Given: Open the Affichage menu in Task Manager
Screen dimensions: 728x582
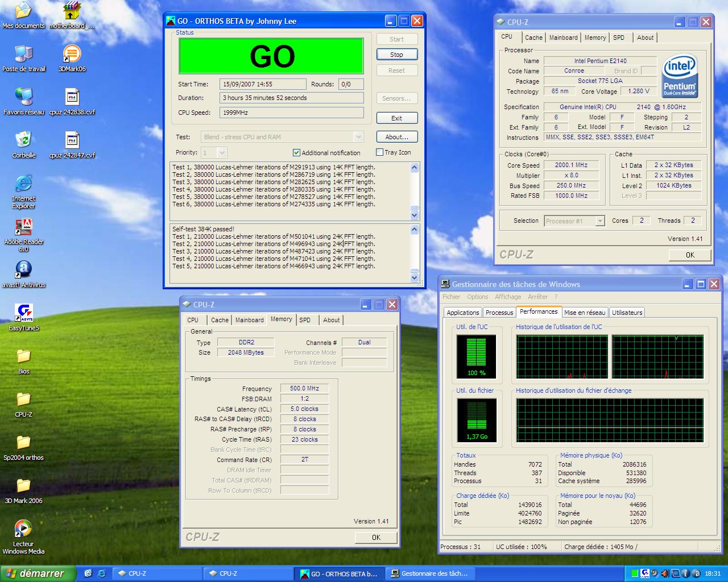Looking at the screenshot, I should (x=507, y=297).
